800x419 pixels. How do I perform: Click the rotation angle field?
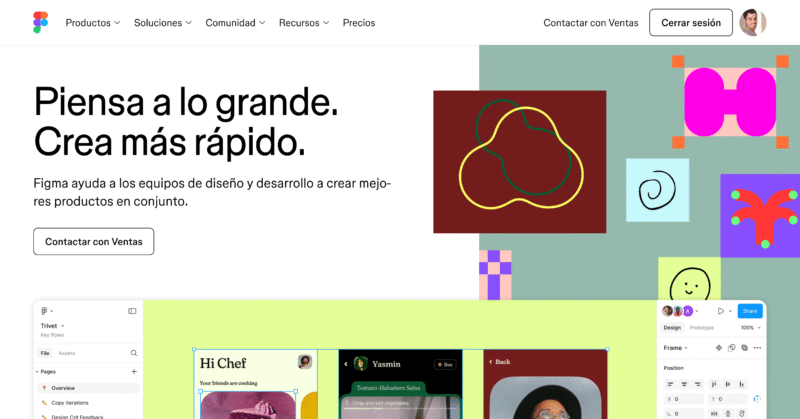(x=684, y=414)
